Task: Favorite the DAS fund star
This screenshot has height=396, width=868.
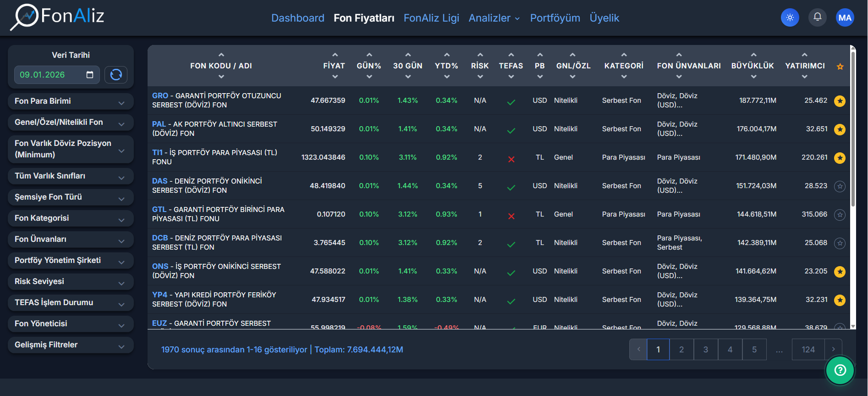Action: point(840,186)
